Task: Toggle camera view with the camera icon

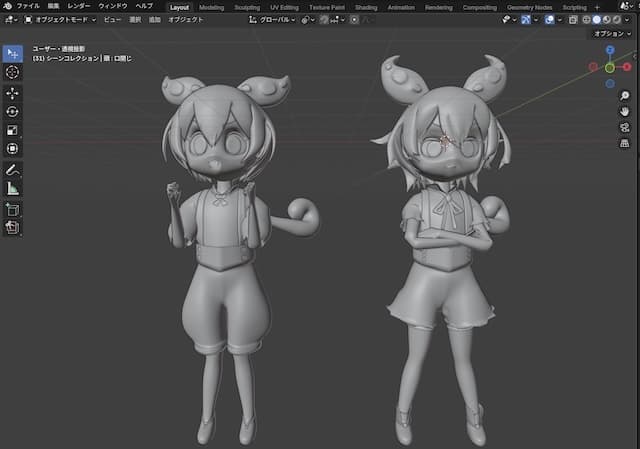Action: pyautogui.click(x=624, y=128)
